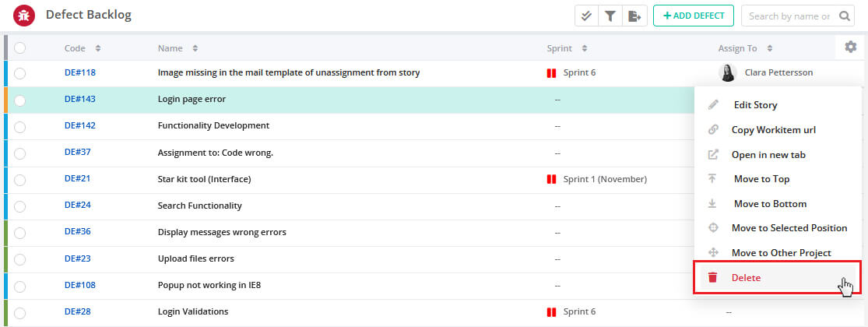Click the double-checkmark toolbar icon
868x327 pixels.
point(586,16)
